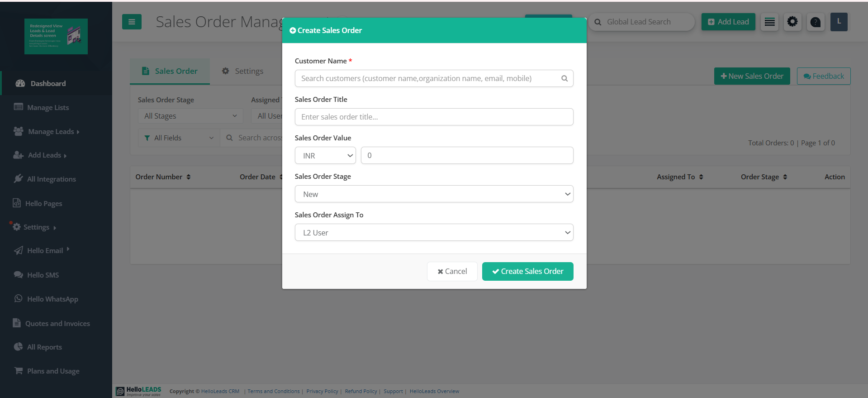Open the user profile avatar L
The height and width of the screenshot is (398, 868).
[x=839, y=22]
